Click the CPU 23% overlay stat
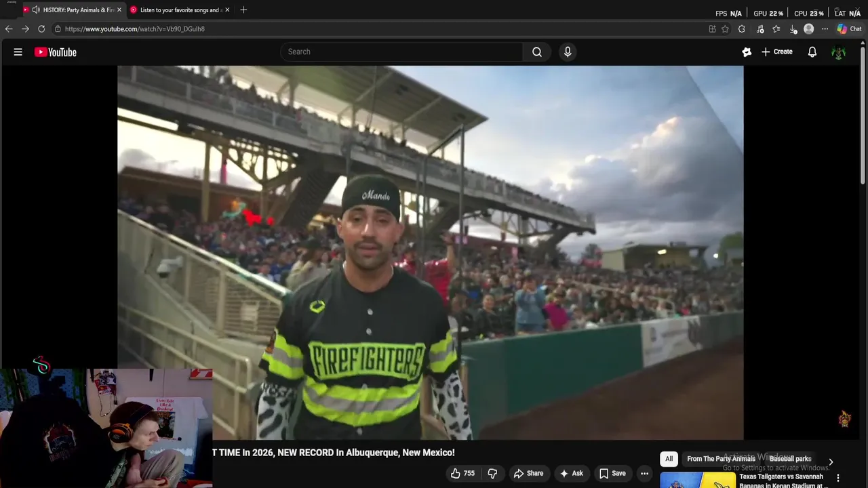 (809, 14)
